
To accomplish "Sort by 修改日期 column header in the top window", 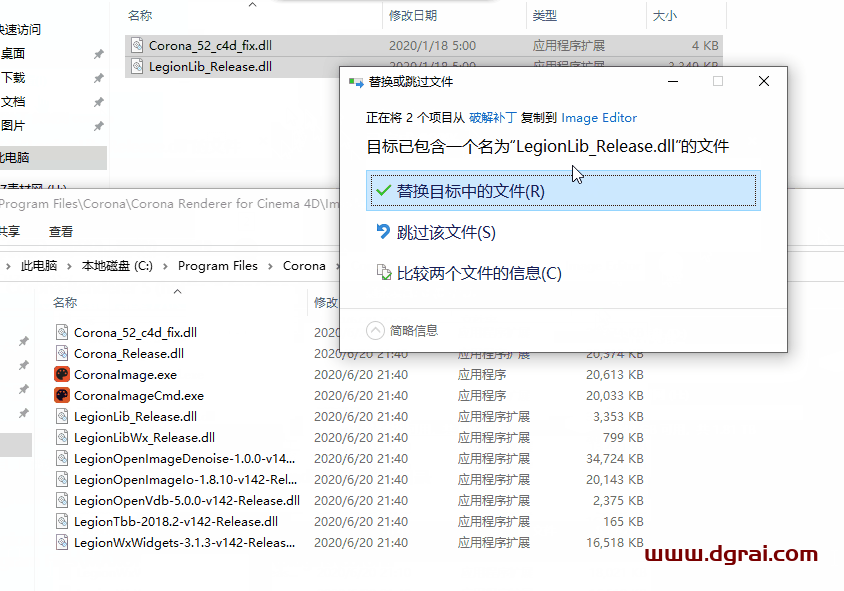I will [x=413, y=15].
